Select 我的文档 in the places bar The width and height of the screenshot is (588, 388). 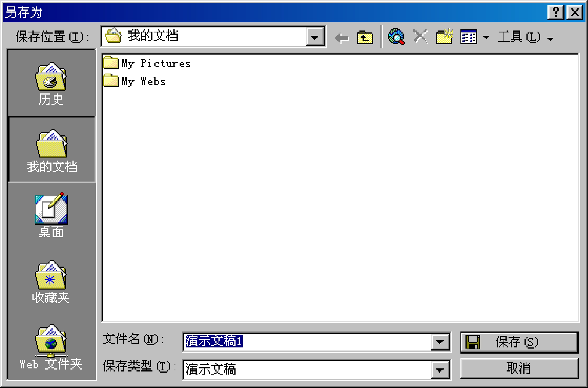point(52,151)
